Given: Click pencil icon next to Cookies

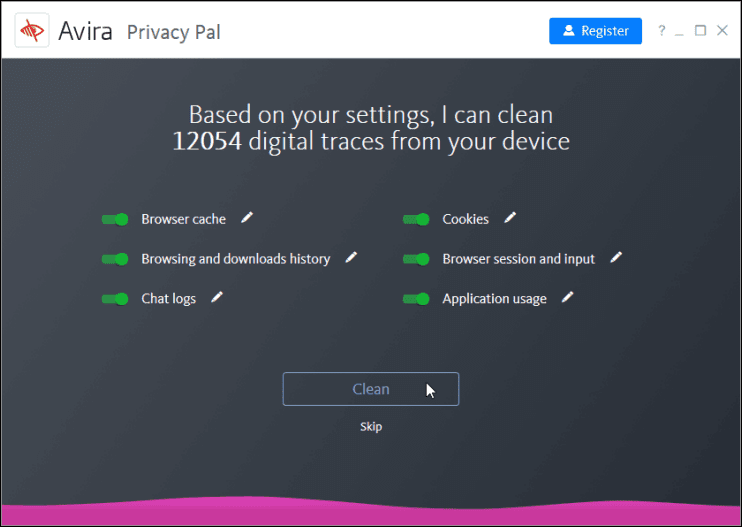Looking at the screenshot, I should pos(510,218).
